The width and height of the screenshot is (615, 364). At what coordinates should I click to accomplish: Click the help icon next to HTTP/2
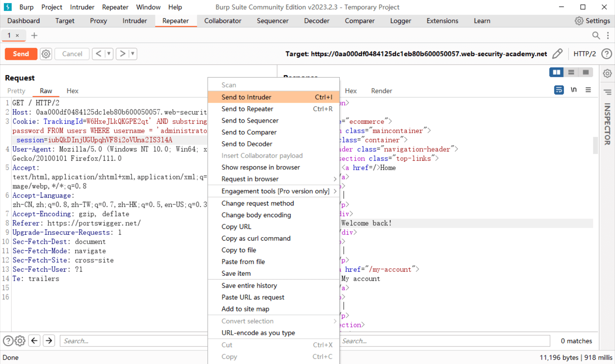point(606,54)
